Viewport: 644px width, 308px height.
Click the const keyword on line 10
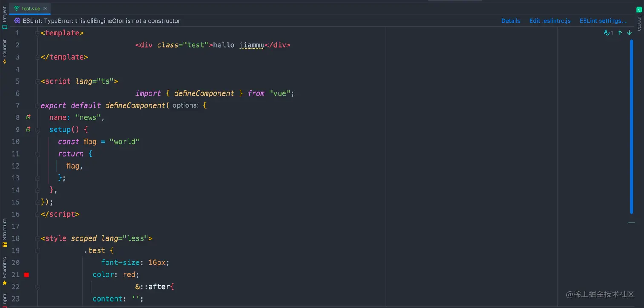tap(69, 142)
